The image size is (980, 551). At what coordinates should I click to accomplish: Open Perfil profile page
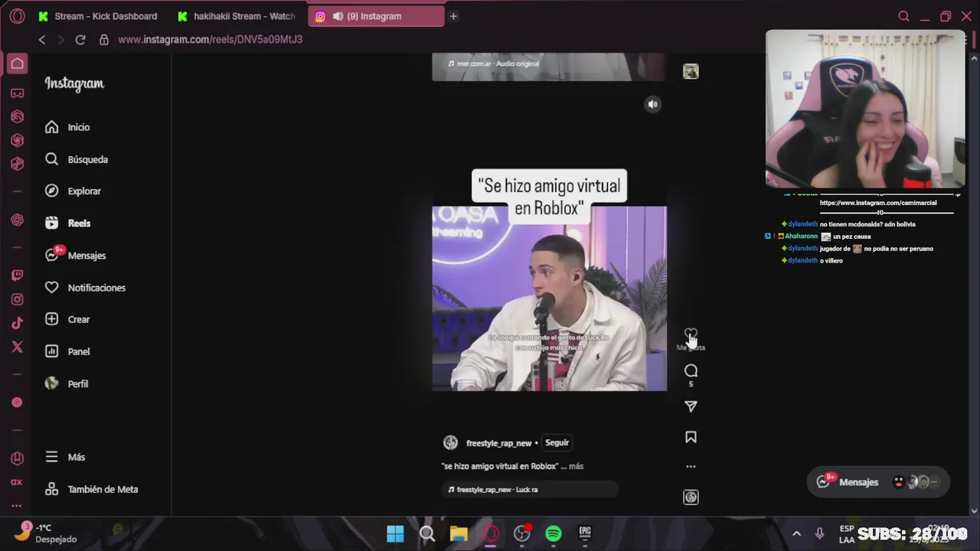click(66, 383)
